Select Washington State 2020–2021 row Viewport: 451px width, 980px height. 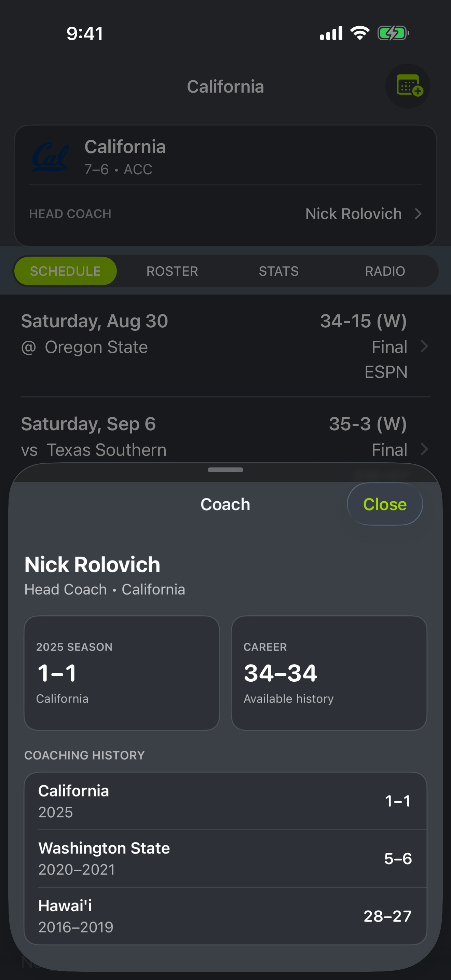[225, 859]
